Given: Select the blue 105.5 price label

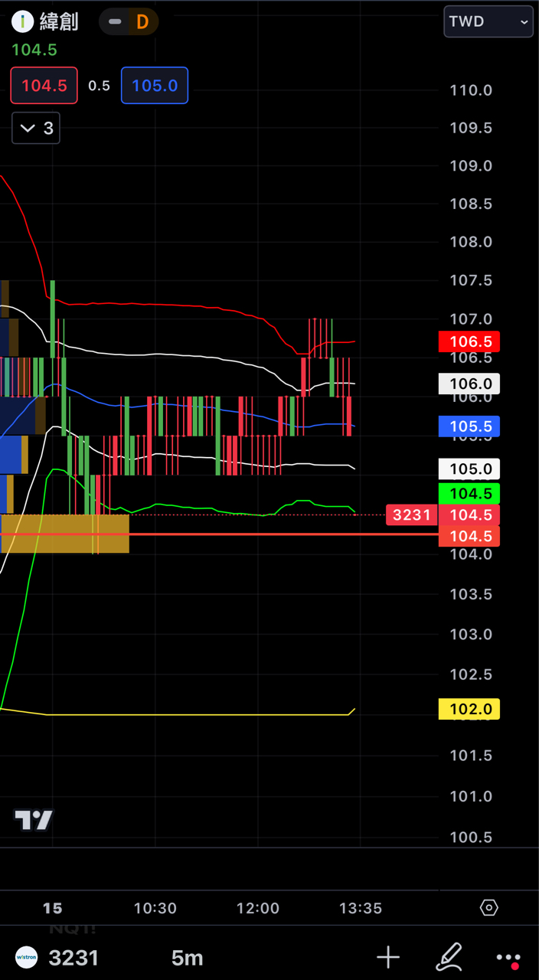Looking at the screenshot, I should pos(469,426).
